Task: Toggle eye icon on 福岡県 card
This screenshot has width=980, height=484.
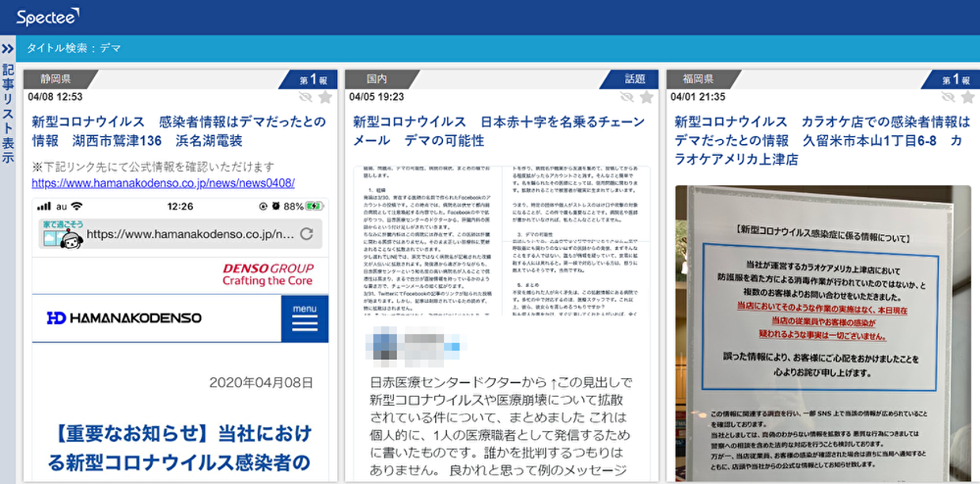Action: (x=949, y=97)
